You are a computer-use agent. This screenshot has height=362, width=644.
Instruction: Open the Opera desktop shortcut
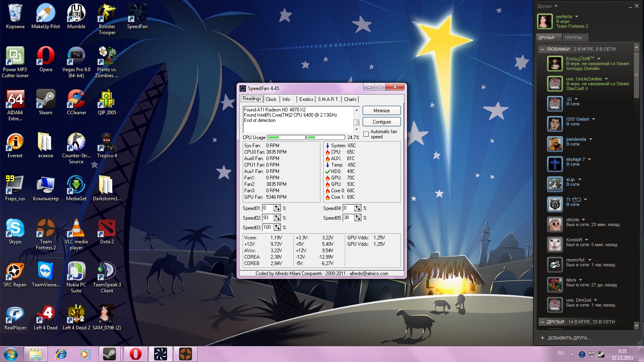coord(45,59)
